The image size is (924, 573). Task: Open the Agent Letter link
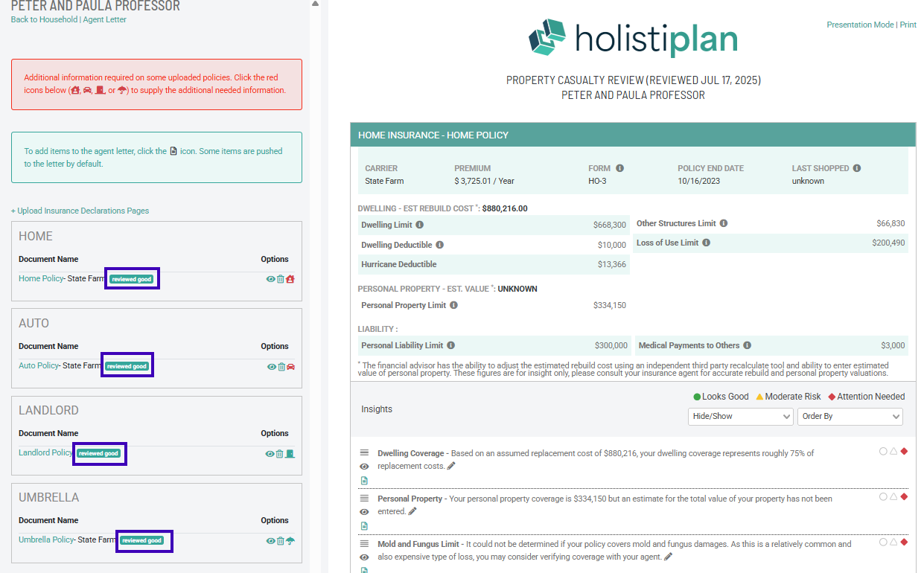[105, 19]
